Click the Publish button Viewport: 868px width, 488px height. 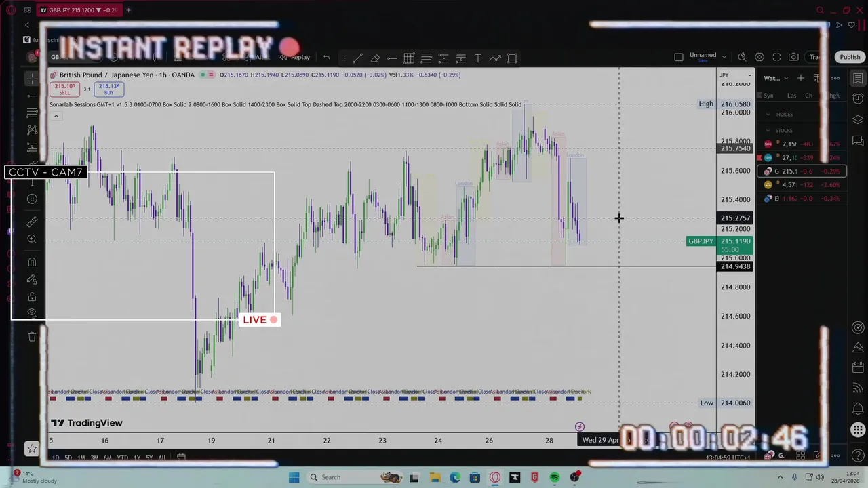pos(850,57)
